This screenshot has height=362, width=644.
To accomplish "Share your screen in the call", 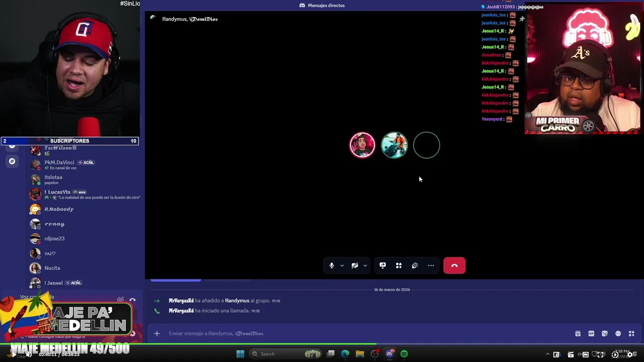I will point(383,265).
